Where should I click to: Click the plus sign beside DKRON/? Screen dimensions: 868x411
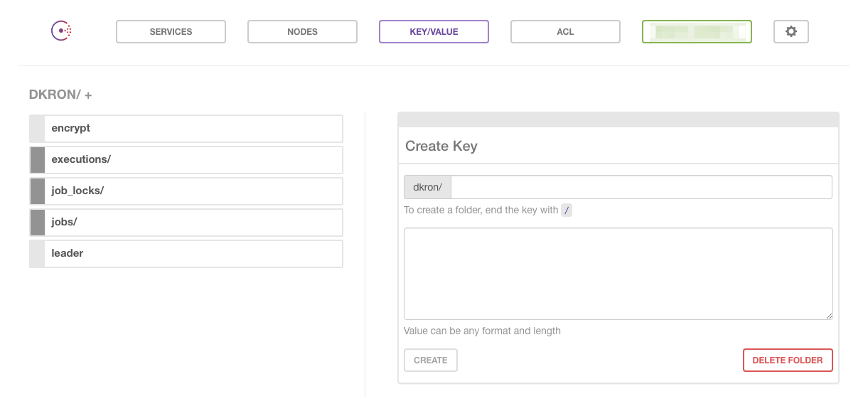click(88, 95)
